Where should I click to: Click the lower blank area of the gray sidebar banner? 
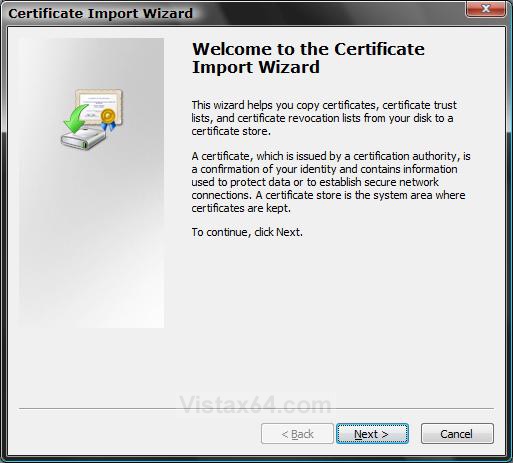pyautogui.click(x=91, y=267)
